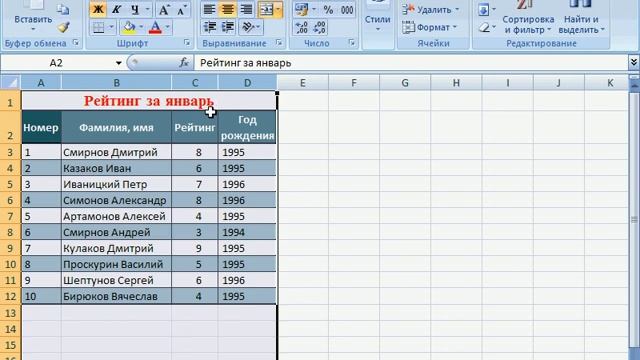This screenshot has width=640, height=360.
Task: Decrease the font size
Action: click(182, 9)
